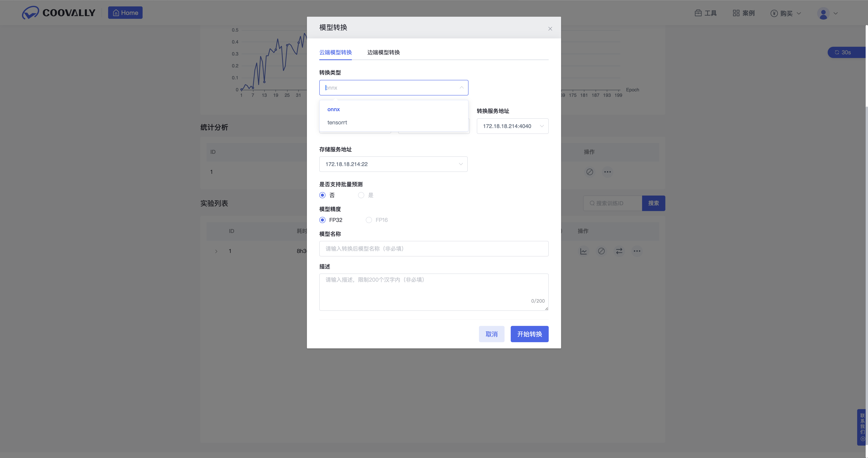Click the 开始转换 button
Image resolution: width=868 pixels, height=458 pixels.
(529, 334)
